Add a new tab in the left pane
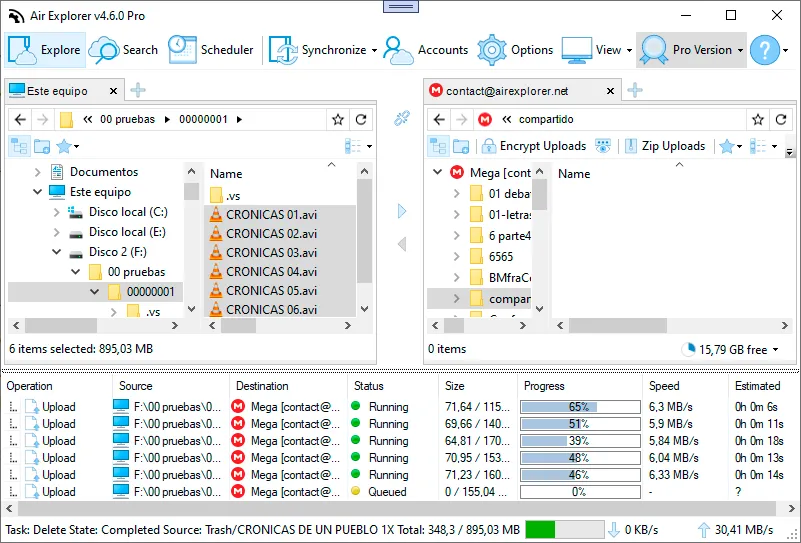 138,90
